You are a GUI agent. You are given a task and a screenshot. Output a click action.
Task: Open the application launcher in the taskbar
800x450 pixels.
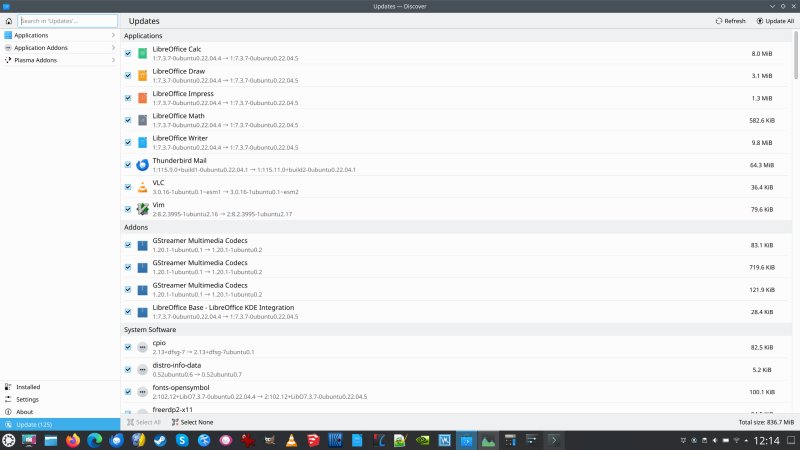tap(9, 440)
